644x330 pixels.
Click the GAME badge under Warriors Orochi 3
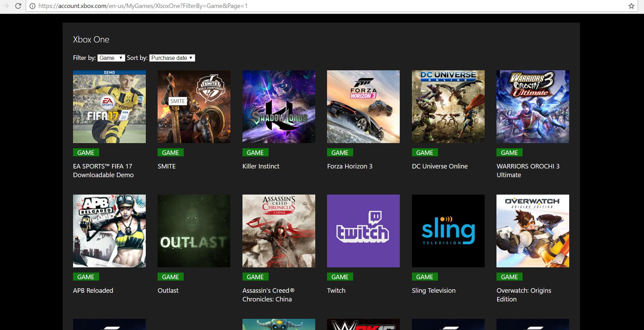tap(509, 152)
